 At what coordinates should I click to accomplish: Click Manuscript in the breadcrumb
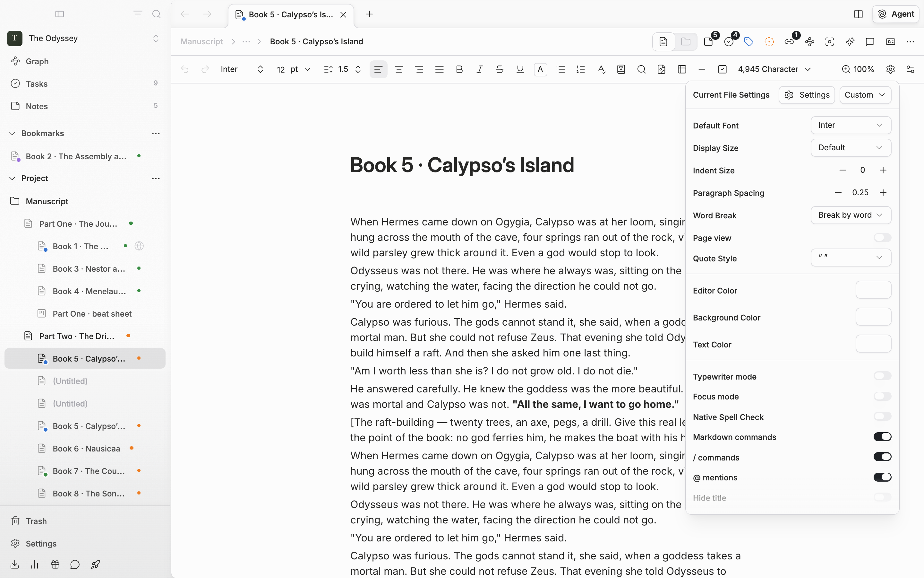201,42
